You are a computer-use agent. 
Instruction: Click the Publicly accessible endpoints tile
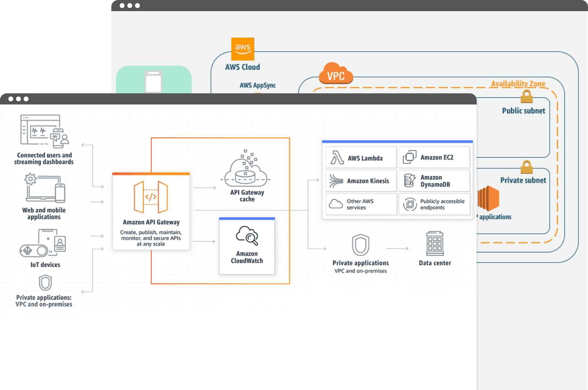pyautogui.click(x=434, y=204)
